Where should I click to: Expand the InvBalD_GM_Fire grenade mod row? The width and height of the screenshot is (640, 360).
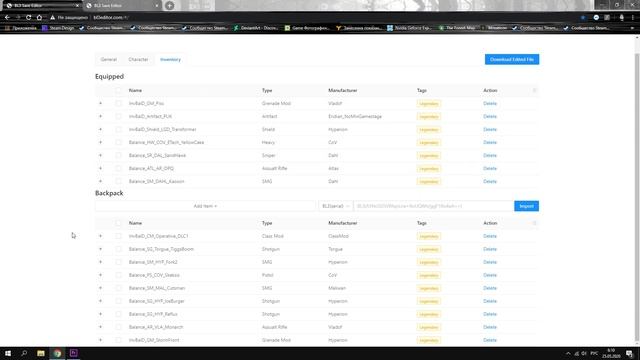(x=100, y=104)
